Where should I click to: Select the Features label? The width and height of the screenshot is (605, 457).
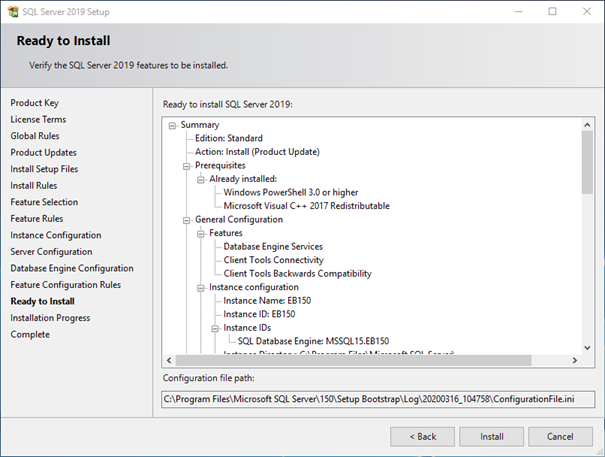pyautogui.click(x=226, y=233)
